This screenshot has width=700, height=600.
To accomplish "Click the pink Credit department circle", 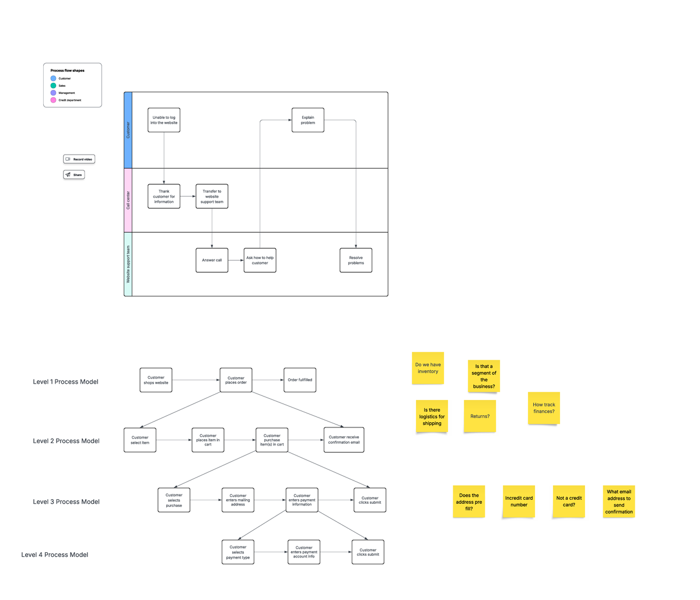I will [x=53, y=100].
